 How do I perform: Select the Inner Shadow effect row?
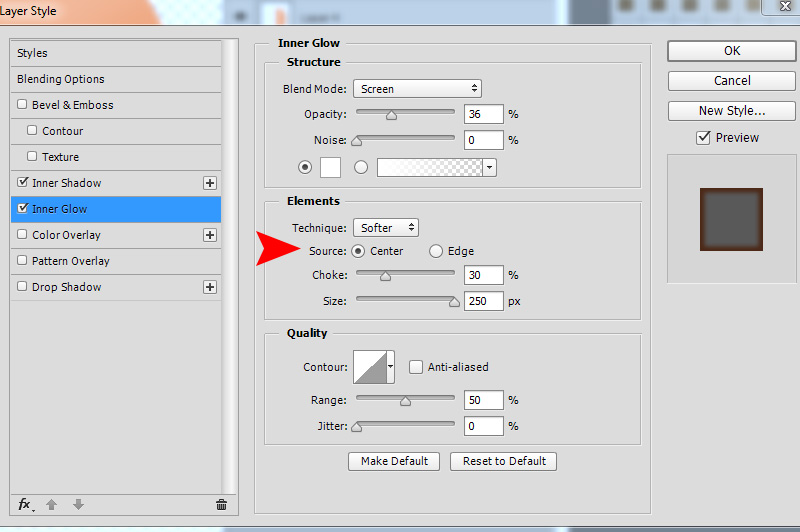pyautogui.click(x=116, y=183)
